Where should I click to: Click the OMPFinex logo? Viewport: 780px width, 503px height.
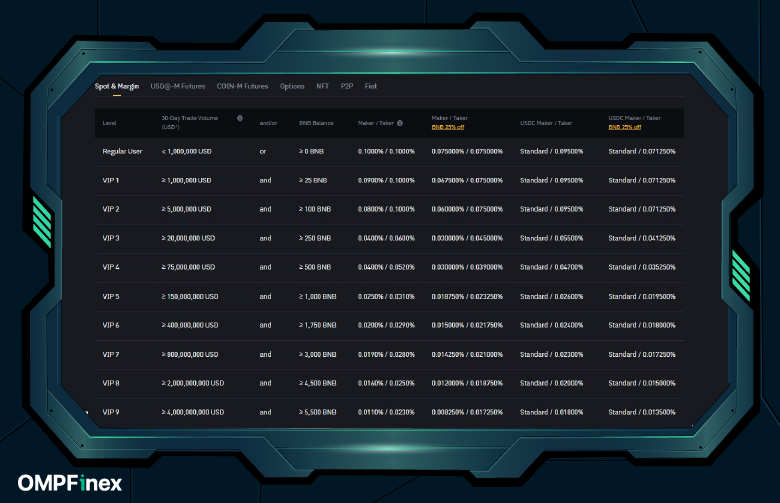coord(68,483)
